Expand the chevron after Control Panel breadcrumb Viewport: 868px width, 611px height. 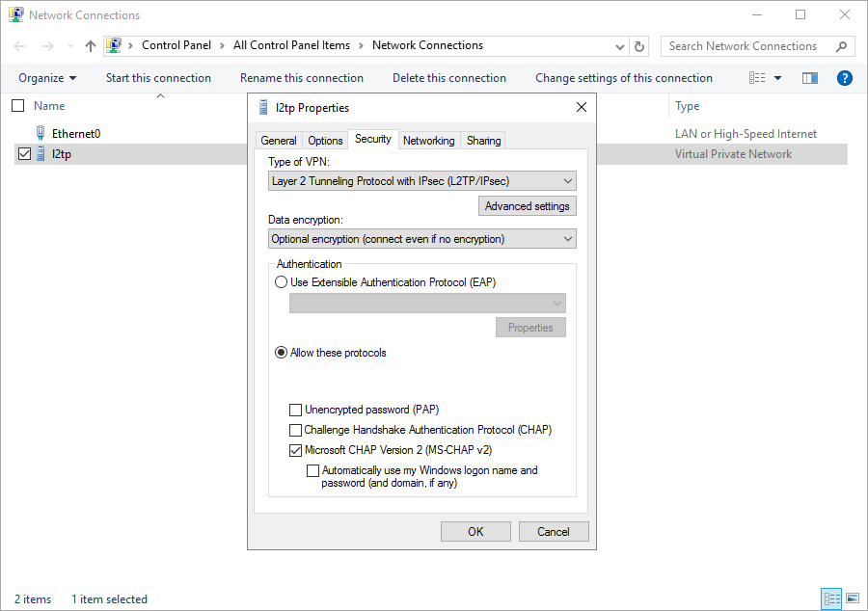[222, 46]
